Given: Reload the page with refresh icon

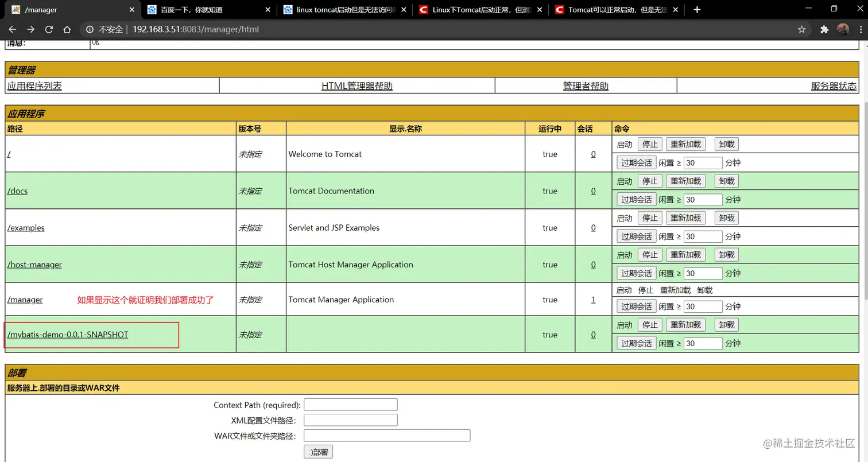Looking at the screenshot, I should tap(49, 29).
